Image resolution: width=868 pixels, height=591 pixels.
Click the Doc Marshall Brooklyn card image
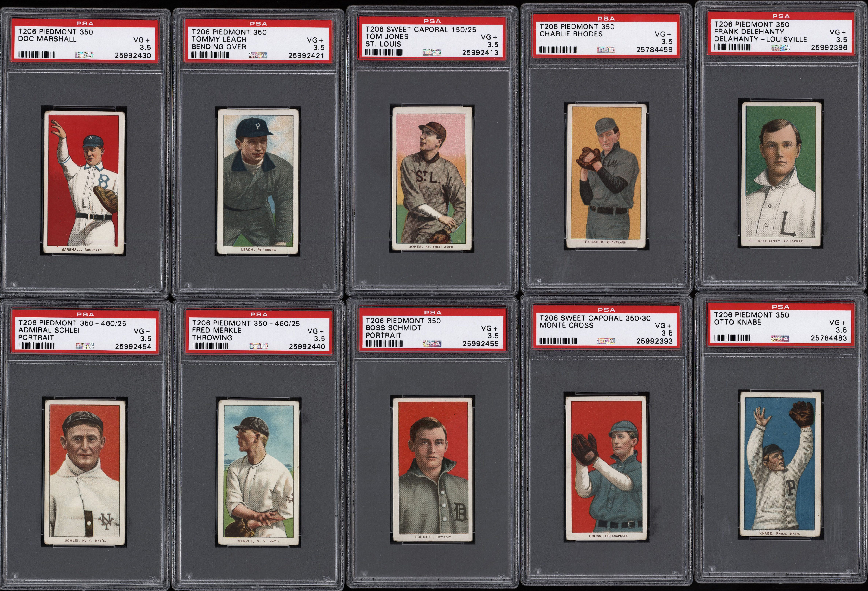tap(84, 182)
